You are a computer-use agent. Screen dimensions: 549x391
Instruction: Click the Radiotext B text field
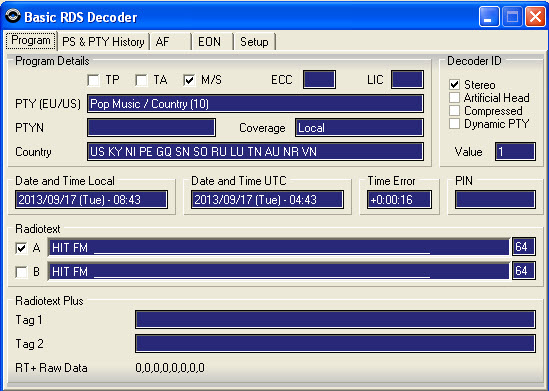279,271
